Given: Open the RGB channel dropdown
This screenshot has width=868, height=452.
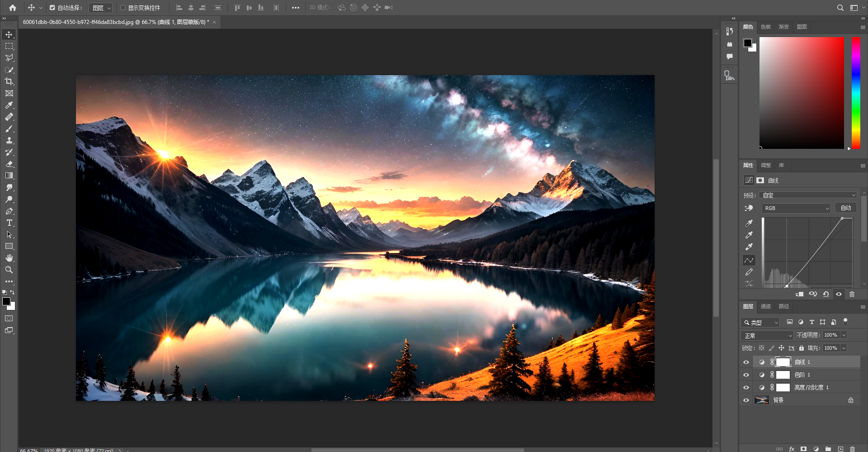Looking at the screenshot, I should (796, 208).
